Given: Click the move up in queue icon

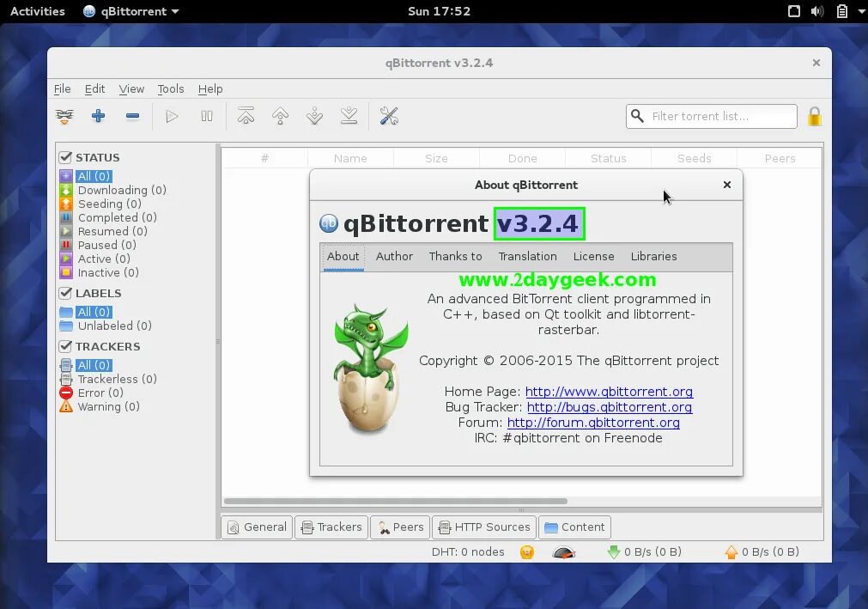Looking at the screenshot, I should (x=280, y=116).
